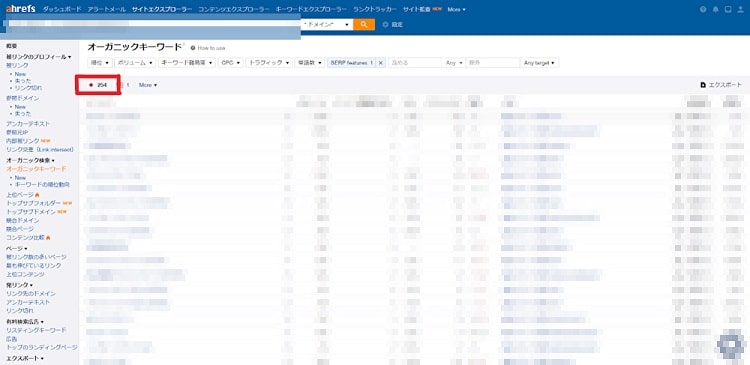Screen dimensions: 750x365
Task: Open the トラフィック filter dropdown
Action: [269, 63]
